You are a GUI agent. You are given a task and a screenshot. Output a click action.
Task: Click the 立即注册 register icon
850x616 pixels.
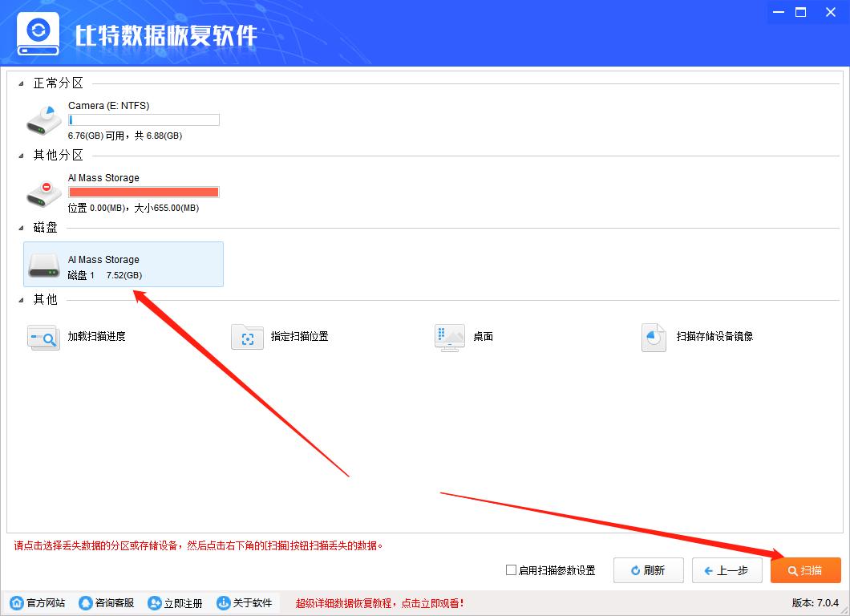(154, 602)
